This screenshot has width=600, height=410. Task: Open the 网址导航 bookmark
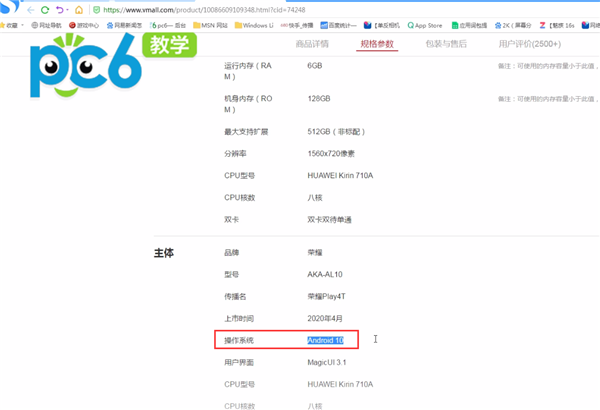pyautogui.click(x=46, y=25)
